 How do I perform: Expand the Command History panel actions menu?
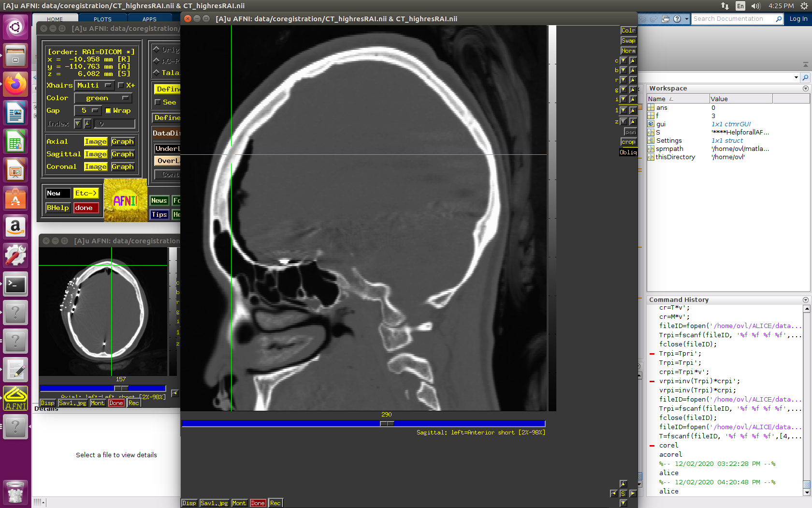click(x=805, y=300)
